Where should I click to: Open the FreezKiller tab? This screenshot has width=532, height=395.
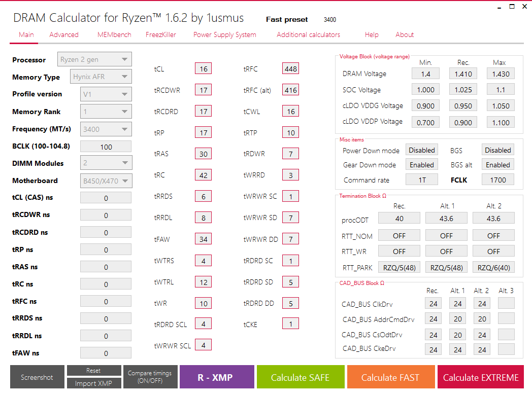tap(161, 34)
